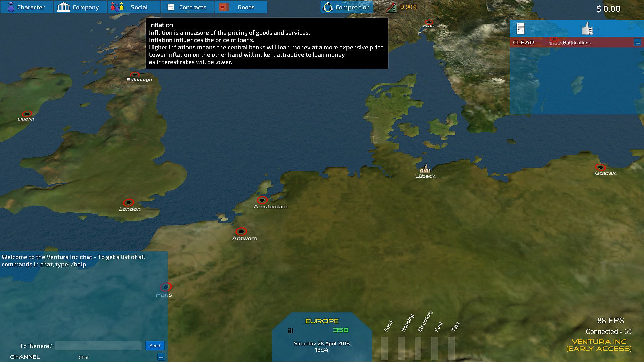The width and height of the screenshot is (644, 362).
Task: Send the chat message
Action: (x=155, y=346)
